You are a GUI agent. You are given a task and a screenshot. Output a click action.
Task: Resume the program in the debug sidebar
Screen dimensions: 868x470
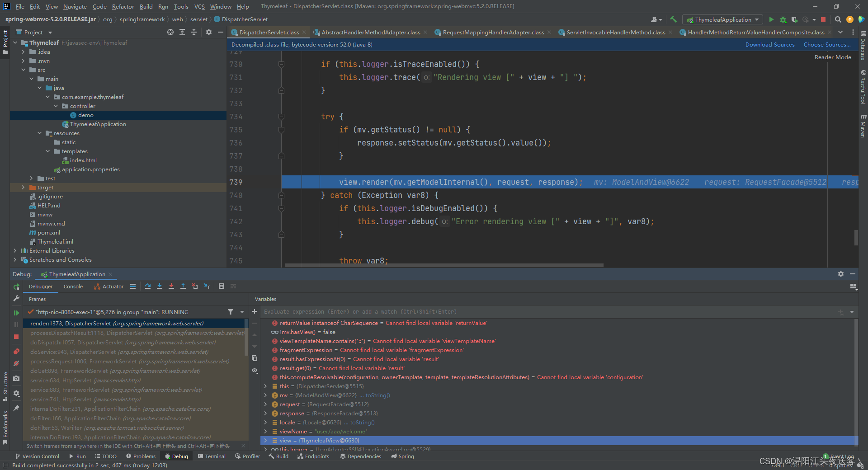tap(16, 313)
